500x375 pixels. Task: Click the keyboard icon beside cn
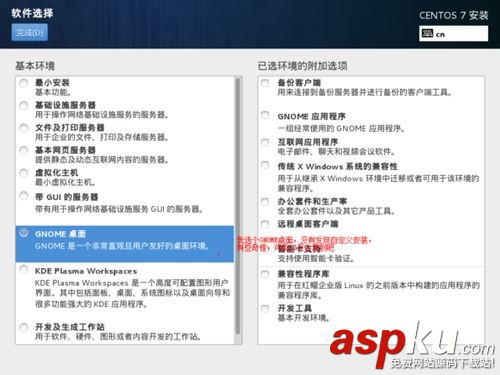coord(427,33)
